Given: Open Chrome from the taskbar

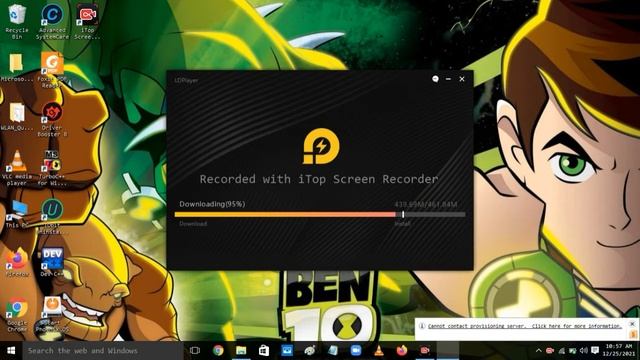Looking at the screenshot, I should (218, 350).
